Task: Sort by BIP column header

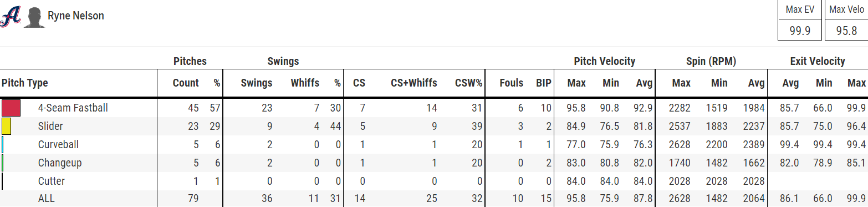Action: (544, 83)
